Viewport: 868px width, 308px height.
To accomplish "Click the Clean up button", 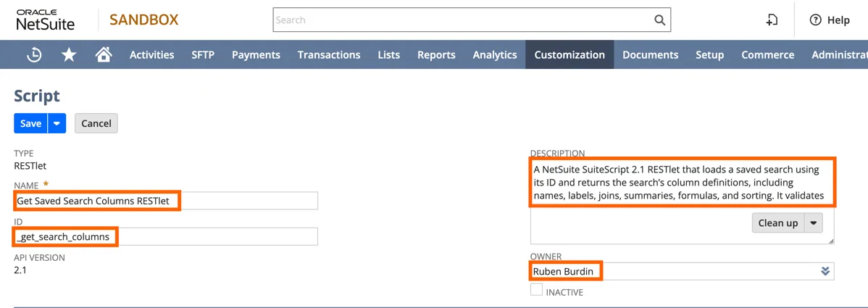I will click(x=777, y=223).
